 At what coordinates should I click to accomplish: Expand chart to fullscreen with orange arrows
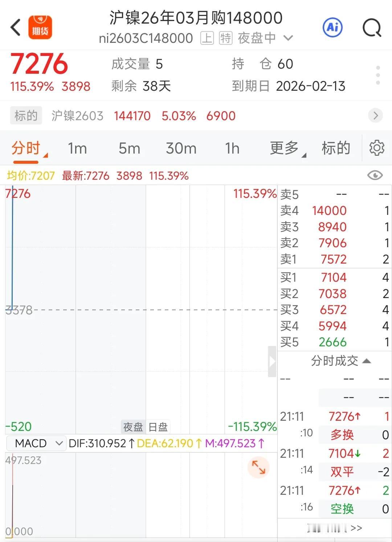tap(258, 467)
